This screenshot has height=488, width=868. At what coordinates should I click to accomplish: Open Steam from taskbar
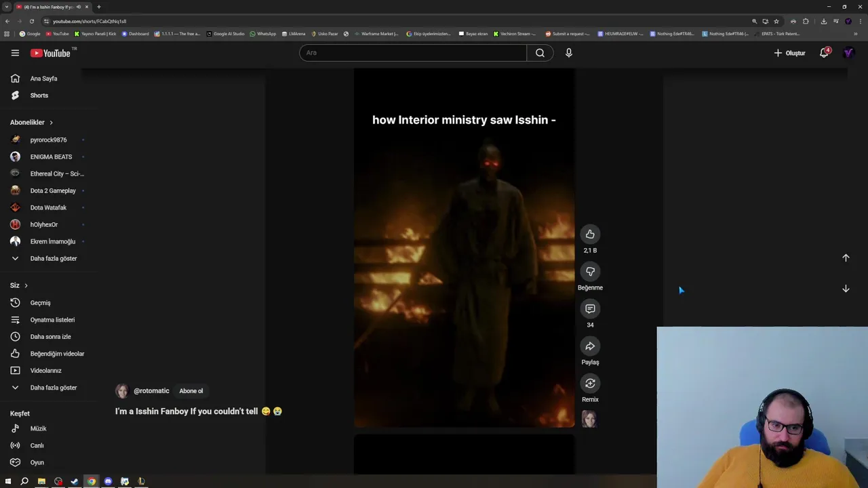75,481
